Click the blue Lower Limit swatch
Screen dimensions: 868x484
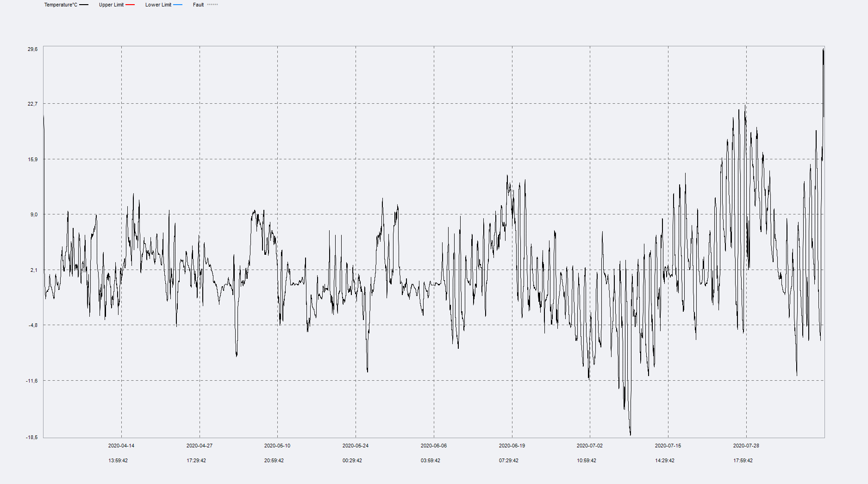[x=178, y=5]
